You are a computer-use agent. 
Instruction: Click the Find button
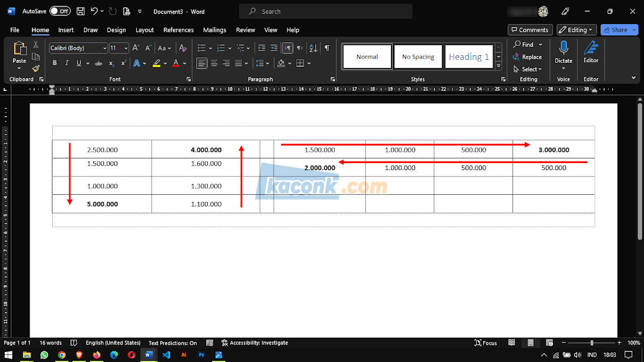pos(523,45)
